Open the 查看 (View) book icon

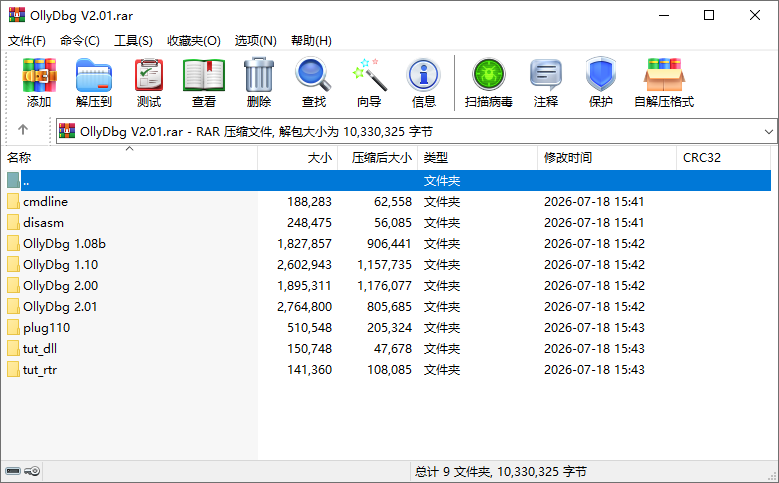204,76
